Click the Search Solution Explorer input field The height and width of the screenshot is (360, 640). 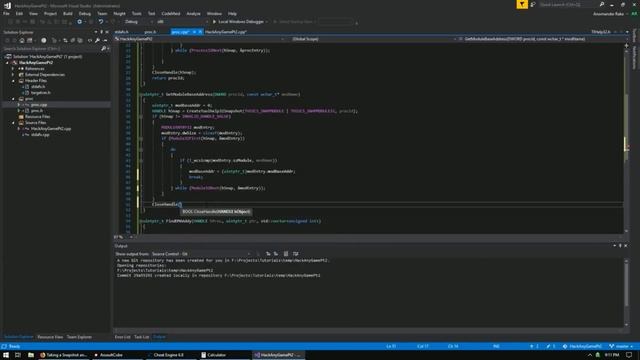point(51,49)
